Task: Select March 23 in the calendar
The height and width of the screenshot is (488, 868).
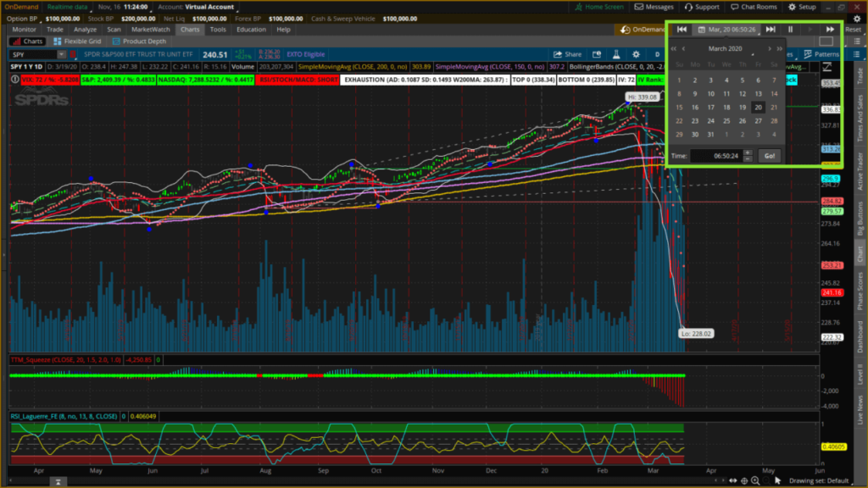Action: click(x=695, y=120)
